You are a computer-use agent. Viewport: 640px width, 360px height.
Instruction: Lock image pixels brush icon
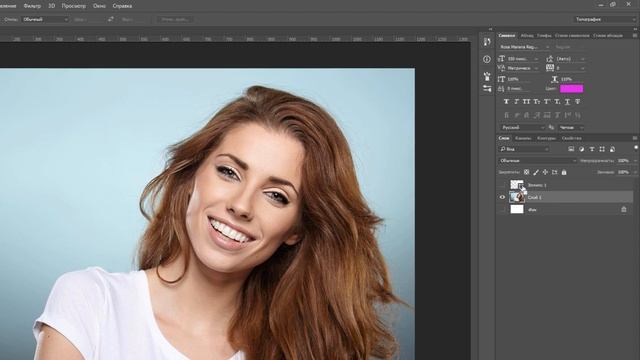click(x=536, y=172)
